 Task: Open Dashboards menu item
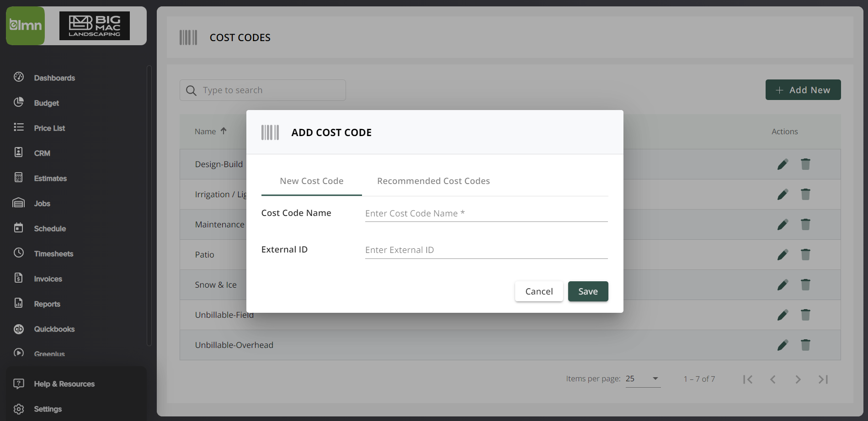[54, 78]
